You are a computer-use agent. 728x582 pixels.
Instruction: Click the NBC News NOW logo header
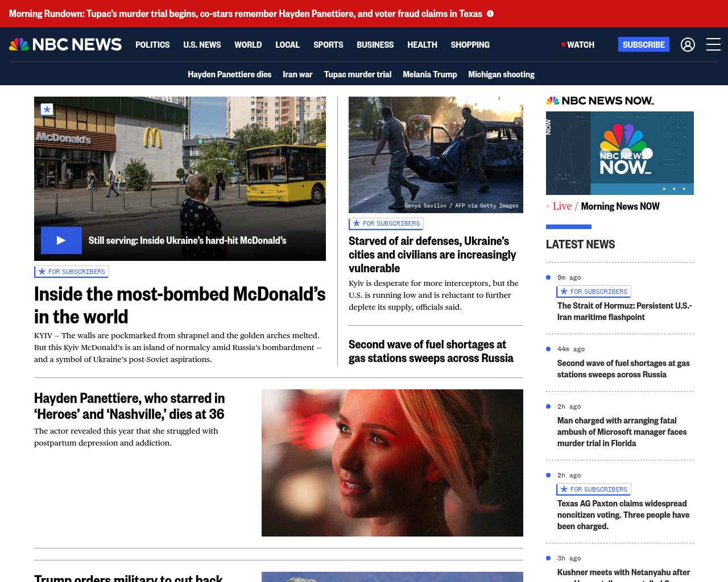click(x=600, y=101)
